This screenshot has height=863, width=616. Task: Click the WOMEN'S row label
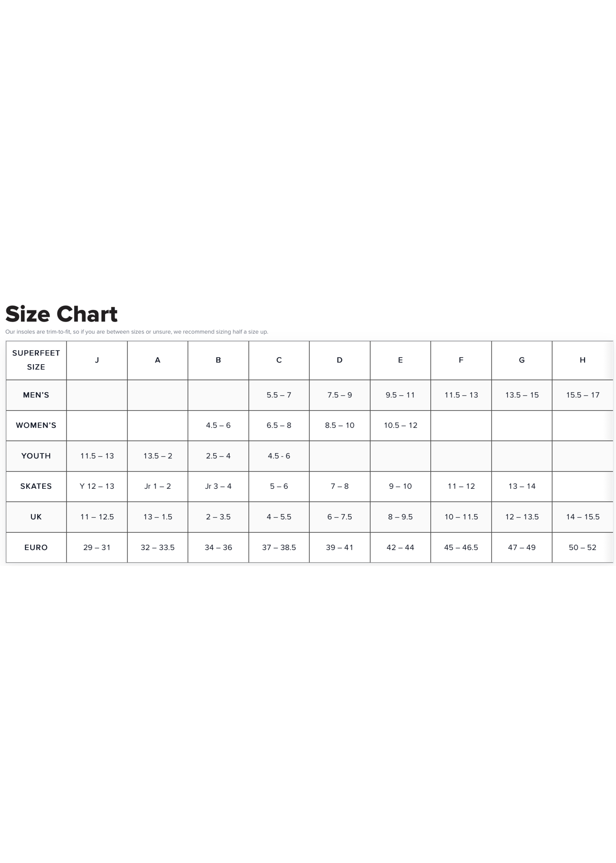coord(36,425)
